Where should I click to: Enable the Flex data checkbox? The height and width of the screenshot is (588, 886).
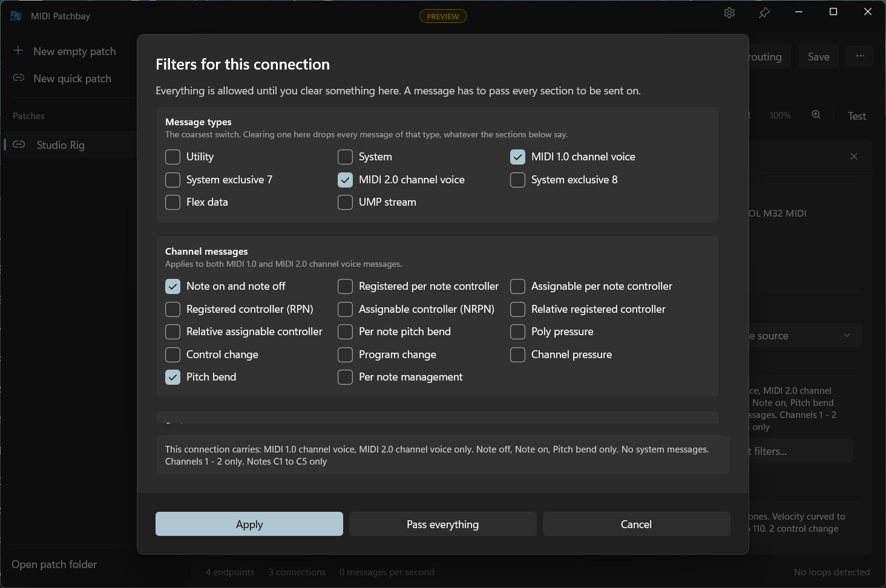coord(173,202)
